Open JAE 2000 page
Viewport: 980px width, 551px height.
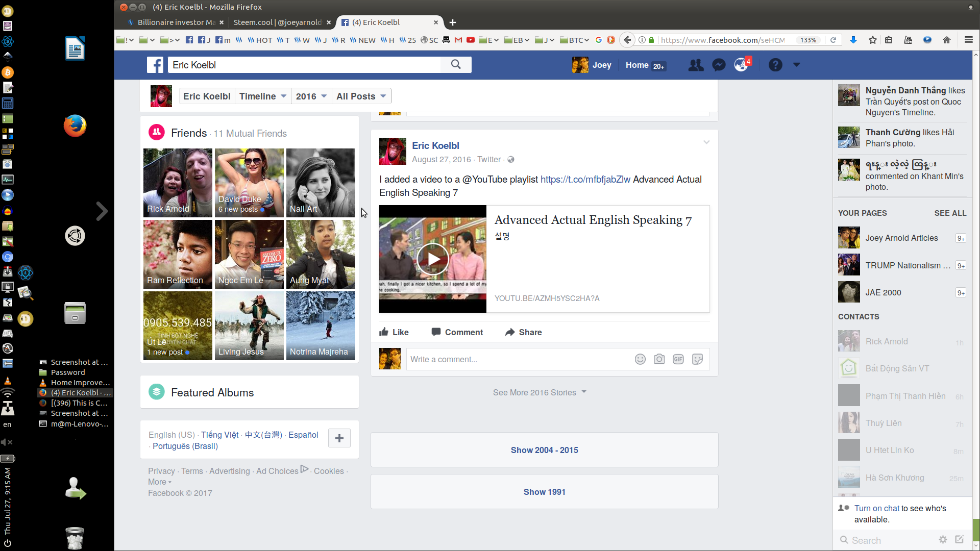tap(902, 292)
